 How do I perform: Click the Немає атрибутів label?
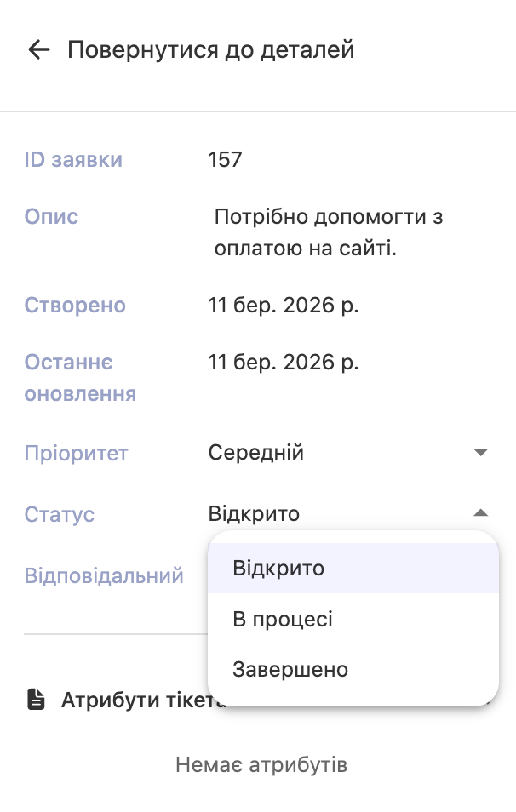click(261, 763)
